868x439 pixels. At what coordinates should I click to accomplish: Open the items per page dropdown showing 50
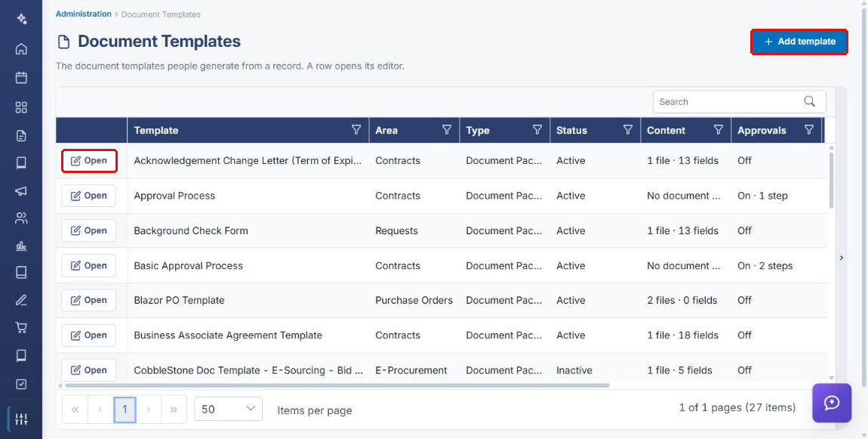click(x=228, y=409)
